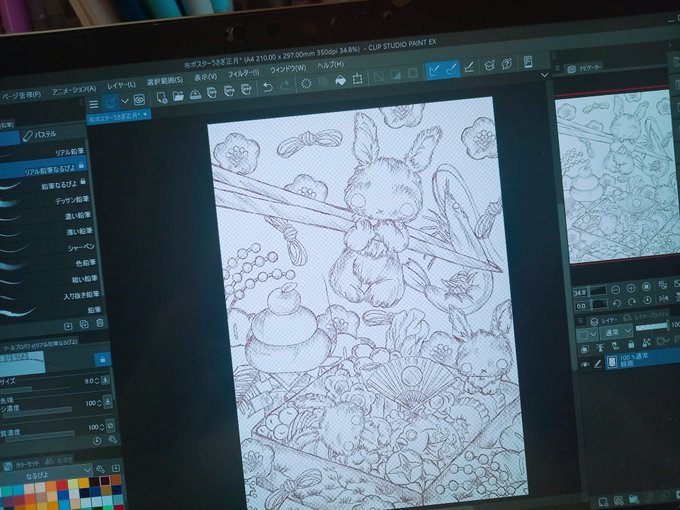Click the smartphone companion mode icon

(x=528, y=62)
